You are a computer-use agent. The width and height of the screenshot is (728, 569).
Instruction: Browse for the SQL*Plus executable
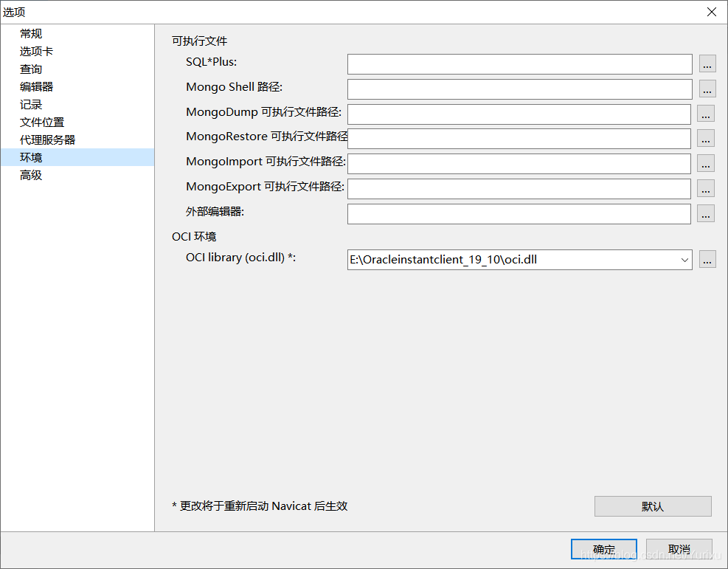[707, 64]
